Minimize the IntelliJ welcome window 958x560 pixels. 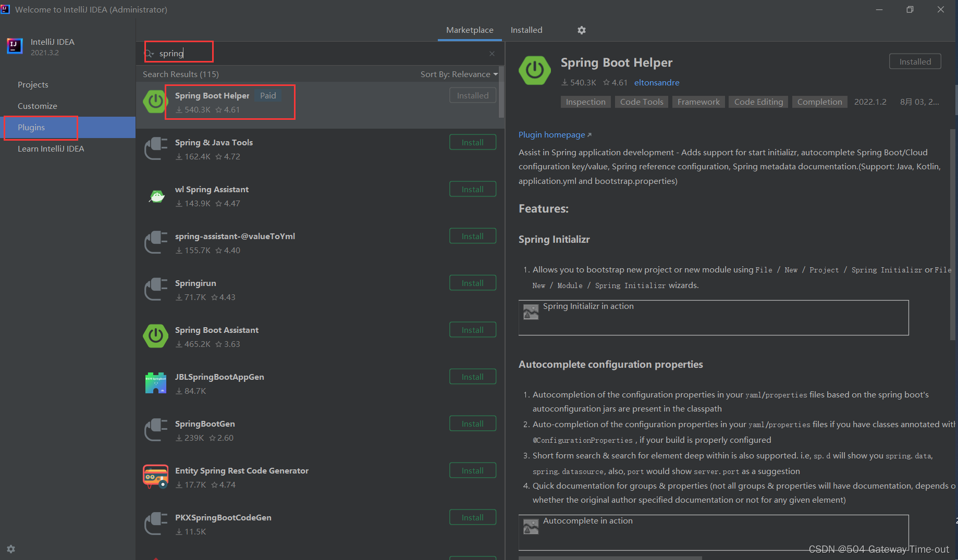879,9
